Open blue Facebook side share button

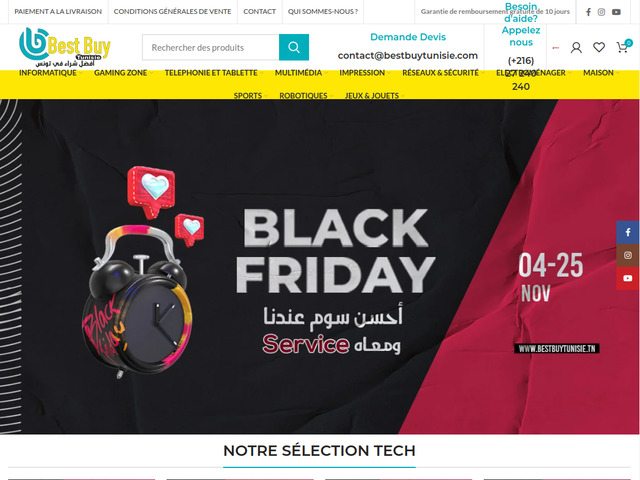tap(628, 232)
